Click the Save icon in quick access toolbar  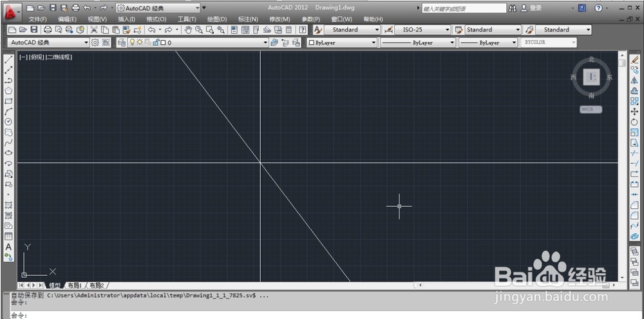point(53,8)
